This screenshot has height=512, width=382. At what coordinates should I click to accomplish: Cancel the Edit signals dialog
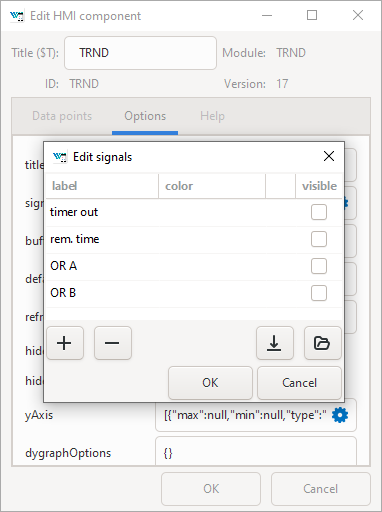[x=299, y=383]
